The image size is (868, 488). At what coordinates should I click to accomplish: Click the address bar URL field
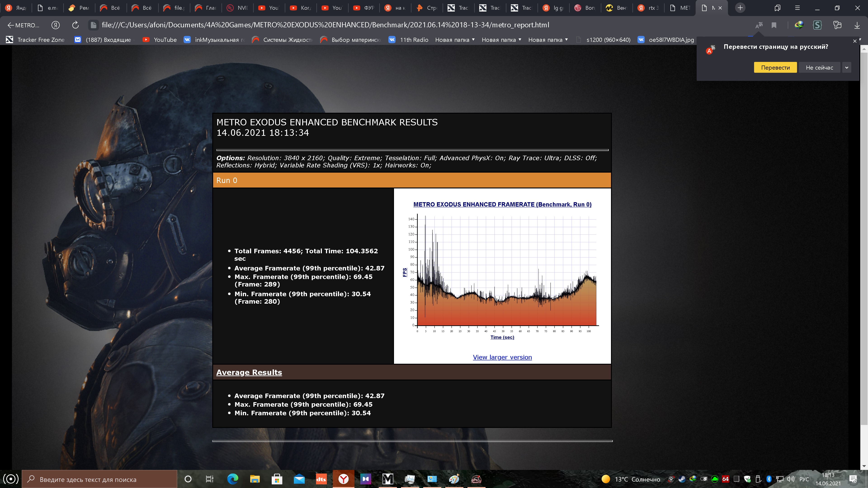coord(325,25)
